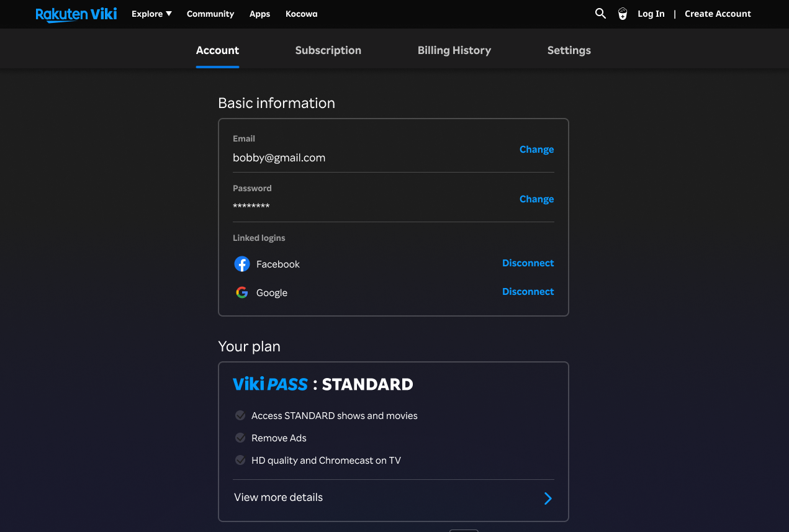Expand the Explore dropdown menu
Viewport: 789px width, 532px height.
[151, 14]
